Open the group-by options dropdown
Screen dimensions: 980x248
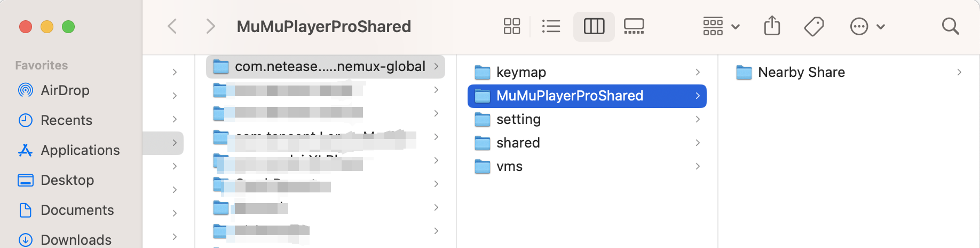721,26
